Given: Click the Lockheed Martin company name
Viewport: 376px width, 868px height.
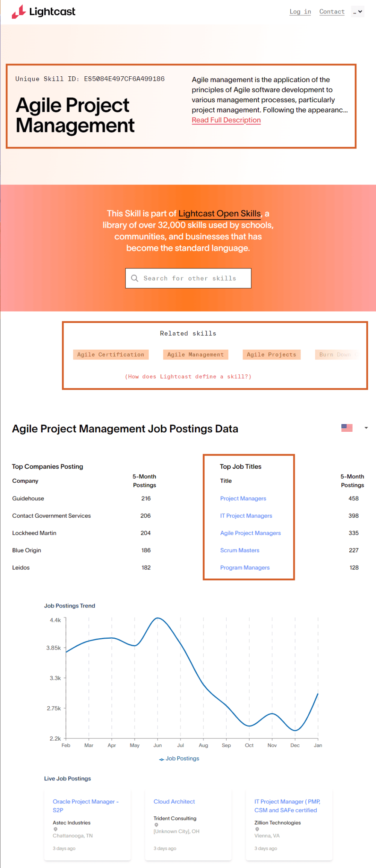Looking at the screenshot, I should coord(34,533).
